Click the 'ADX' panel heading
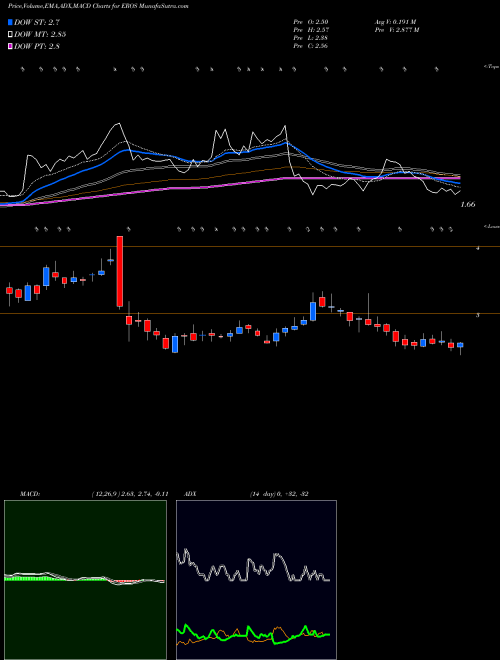Viewport: 500px width, 660px height. [190, 494]
